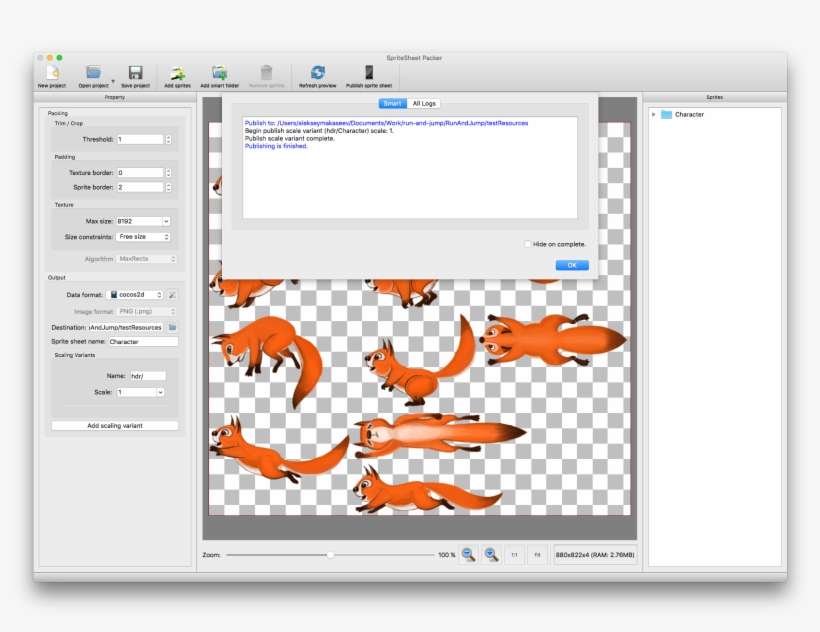The width and height of the screenshot is (820, 632).
Task: Switch to the All Logs tab
Action: click(424, 104)
